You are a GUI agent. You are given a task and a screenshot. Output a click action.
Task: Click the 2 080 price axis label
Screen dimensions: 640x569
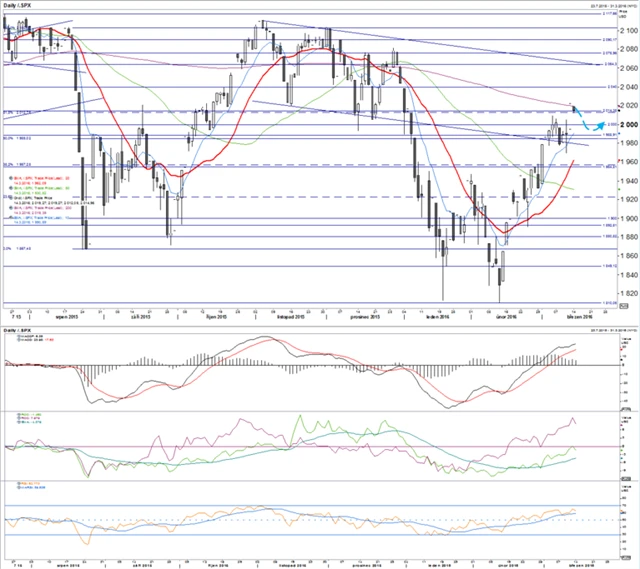click(628, 49)
